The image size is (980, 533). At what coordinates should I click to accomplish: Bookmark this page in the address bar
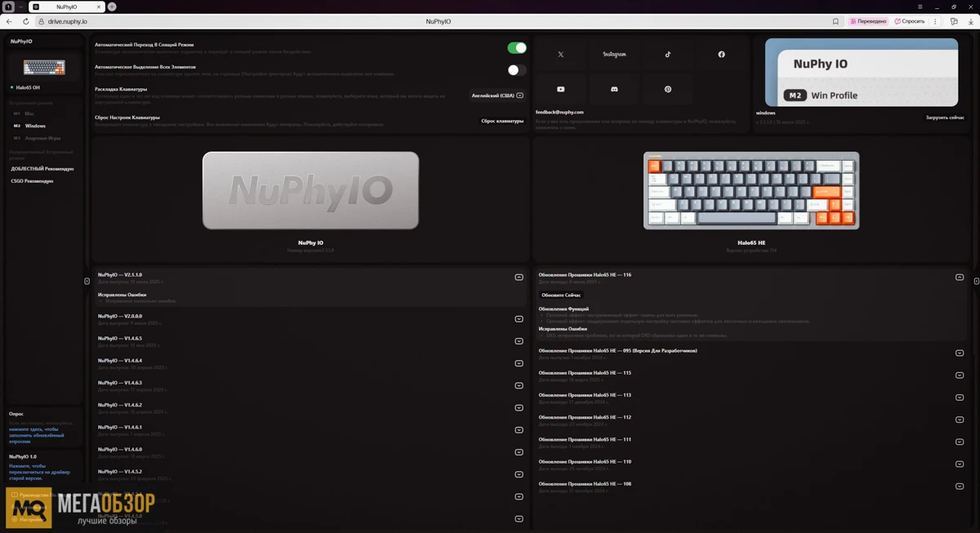pos(835,21)
